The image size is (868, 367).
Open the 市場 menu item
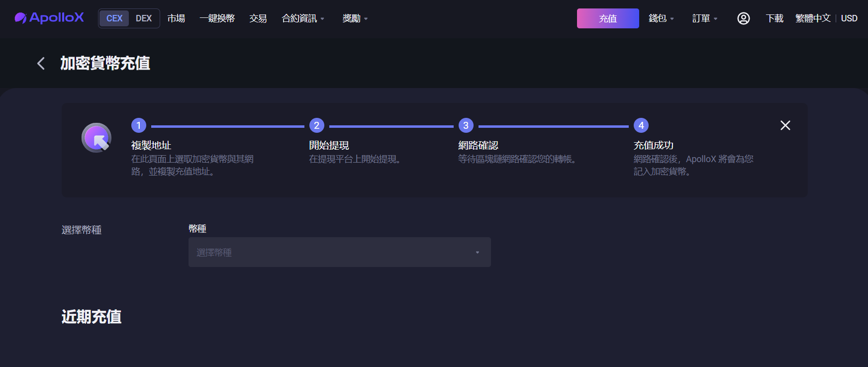[176, 18]
